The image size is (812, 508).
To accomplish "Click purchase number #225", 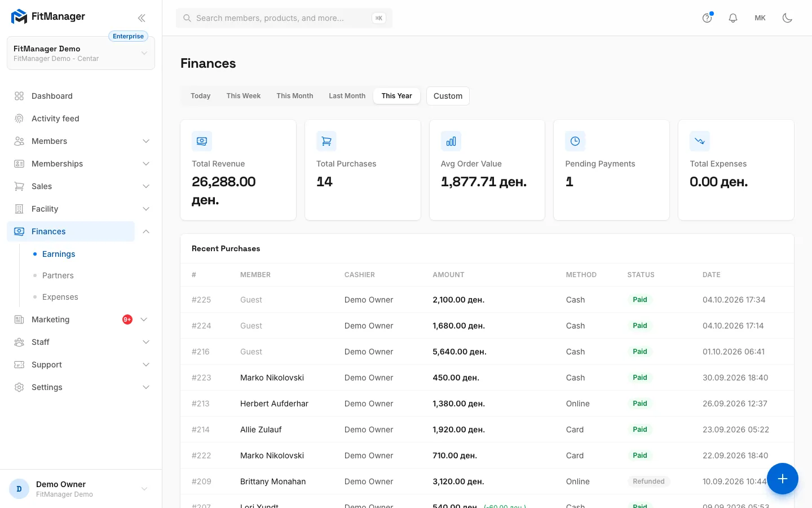I will click(201, 300).
